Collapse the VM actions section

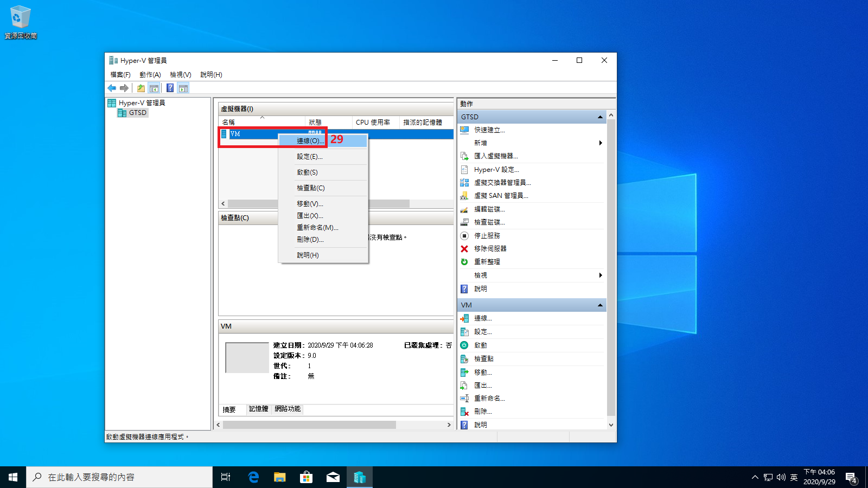(x=600, y=305)
